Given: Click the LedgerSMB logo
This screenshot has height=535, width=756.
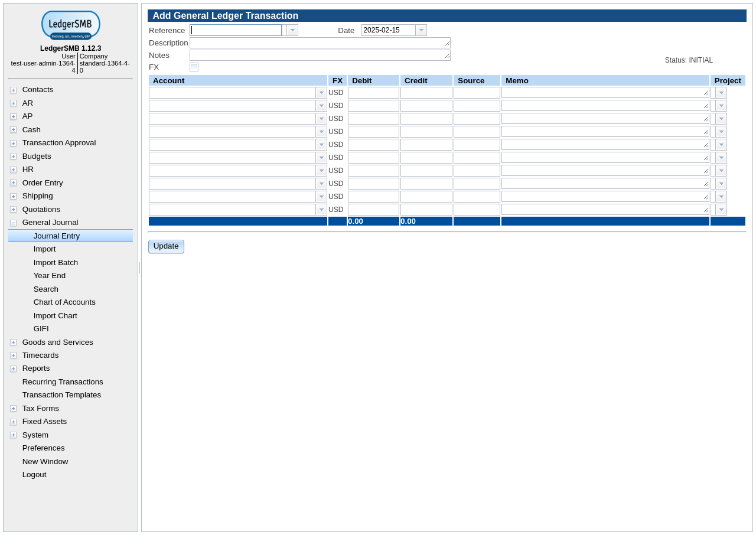Looking at the screenshot, I should pyautogui.click(x=70, y=25).
